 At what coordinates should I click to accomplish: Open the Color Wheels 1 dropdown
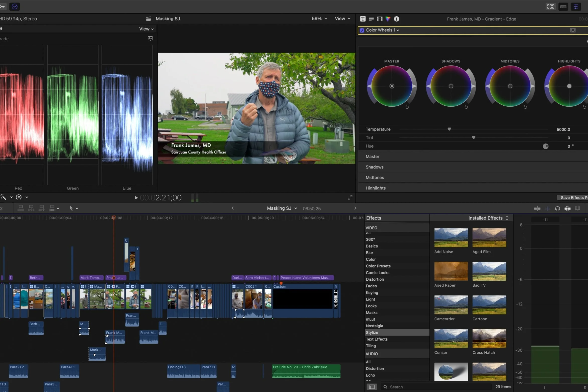(383, 30)
